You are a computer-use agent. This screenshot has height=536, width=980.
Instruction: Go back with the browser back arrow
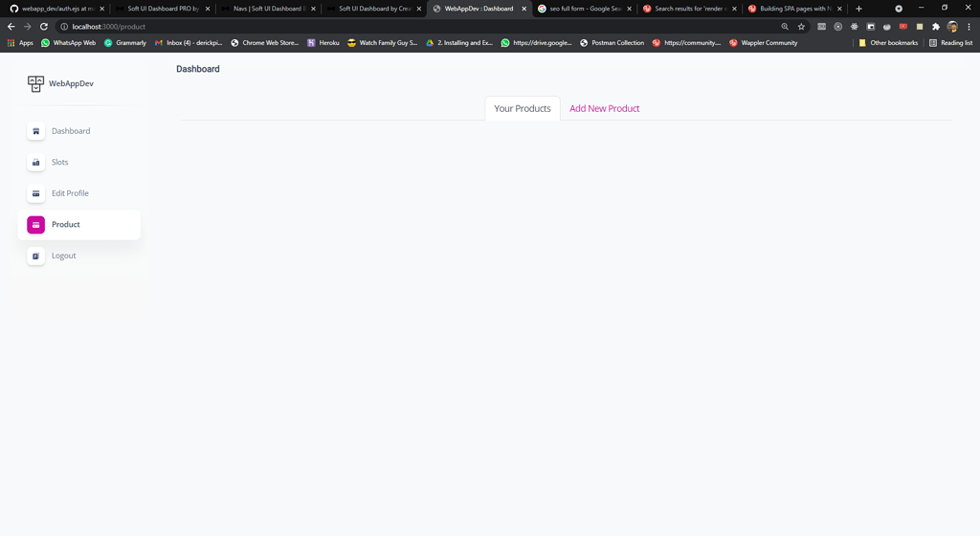tap(11, 27)
